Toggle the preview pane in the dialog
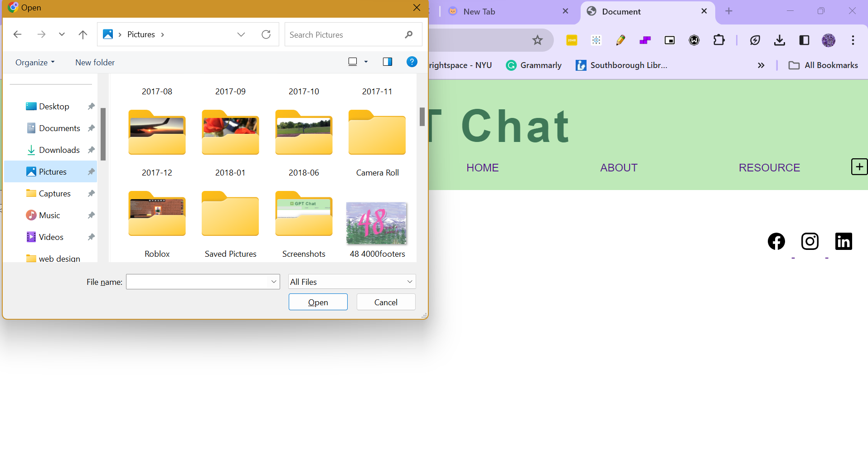Screen dimensions: 868x454 (x=387, y=62)
